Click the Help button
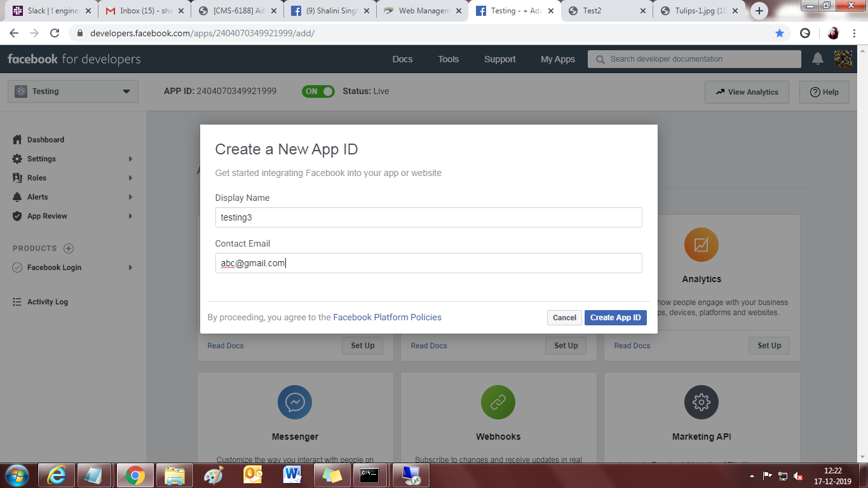 [824, 92]
